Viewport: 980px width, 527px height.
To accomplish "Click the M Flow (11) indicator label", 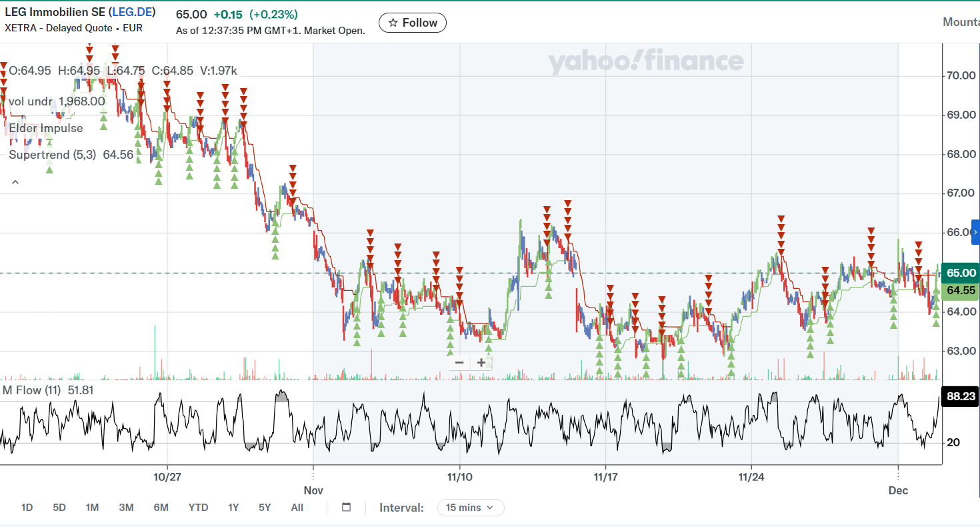I will click(x=33, y=390).
